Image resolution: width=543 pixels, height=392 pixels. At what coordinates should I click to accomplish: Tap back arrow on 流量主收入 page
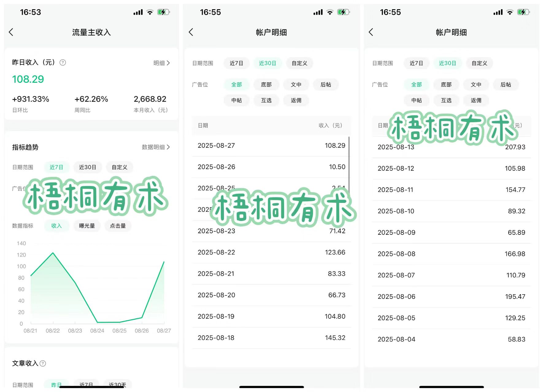(11, 32)
